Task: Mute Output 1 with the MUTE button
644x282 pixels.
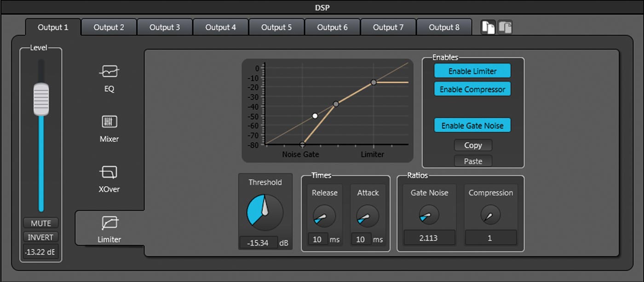Action: click(41, 224)
